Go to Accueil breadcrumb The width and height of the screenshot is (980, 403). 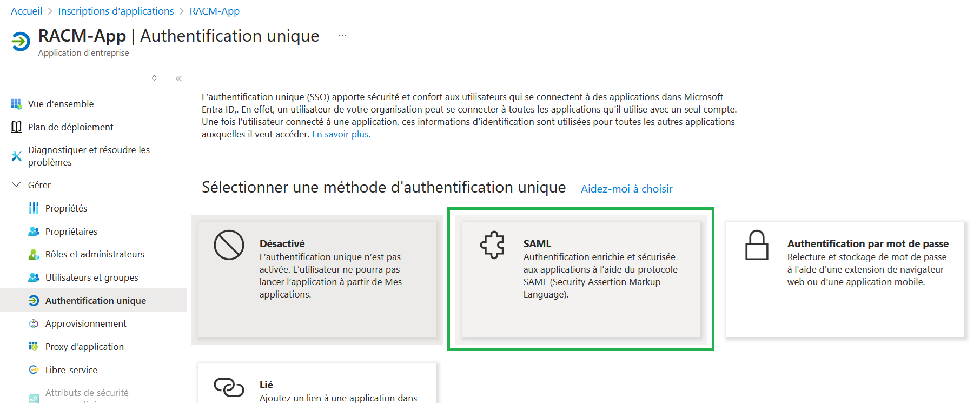pyautogui.click(x=27, y=11)
